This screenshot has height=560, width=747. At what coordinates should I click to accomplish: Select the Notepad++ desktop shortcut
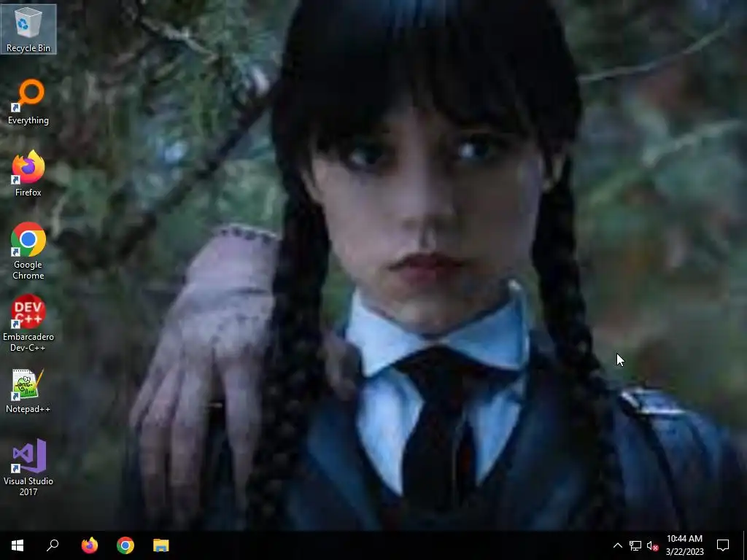(28, 391)
